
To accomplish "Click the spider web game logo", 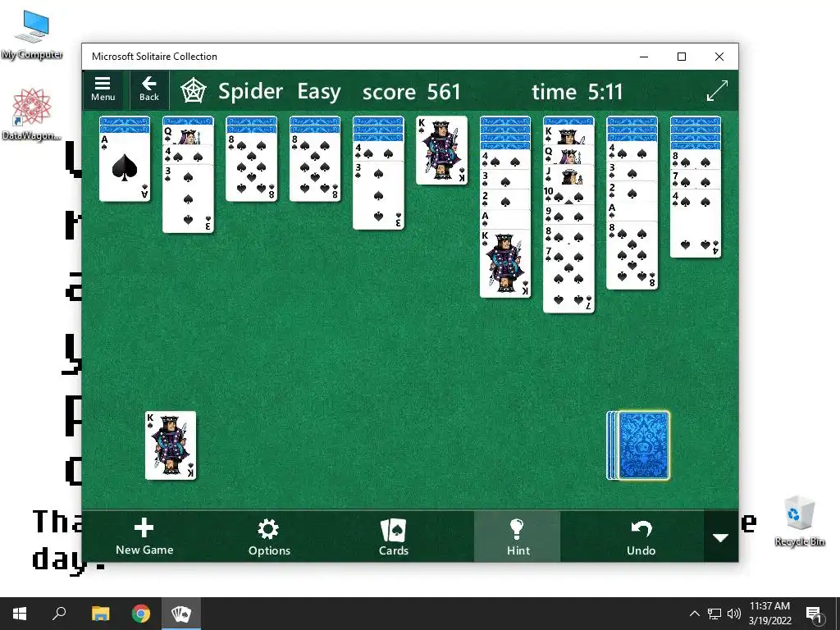I will tap(193, 91).
